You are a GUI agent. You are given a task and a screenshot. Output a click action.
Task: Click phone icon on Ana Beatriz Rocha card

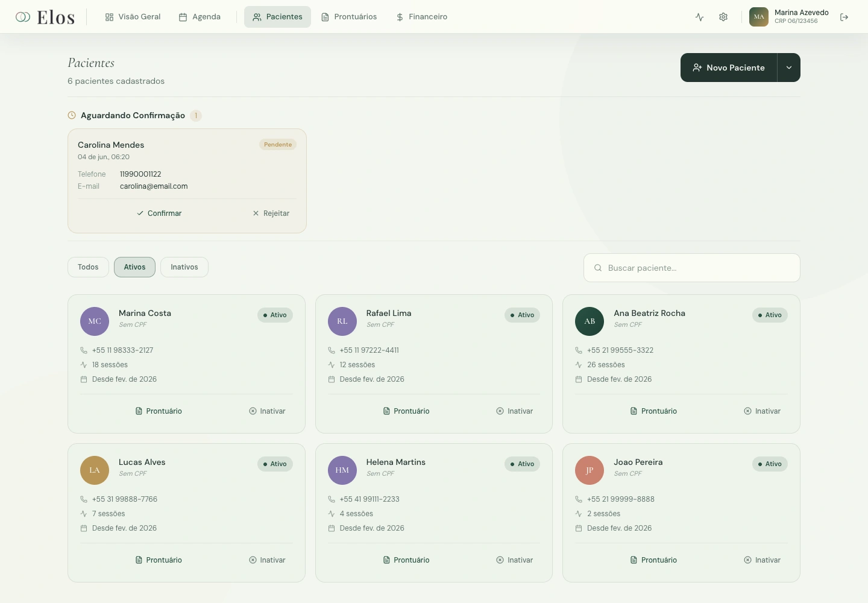pos(579,350)
